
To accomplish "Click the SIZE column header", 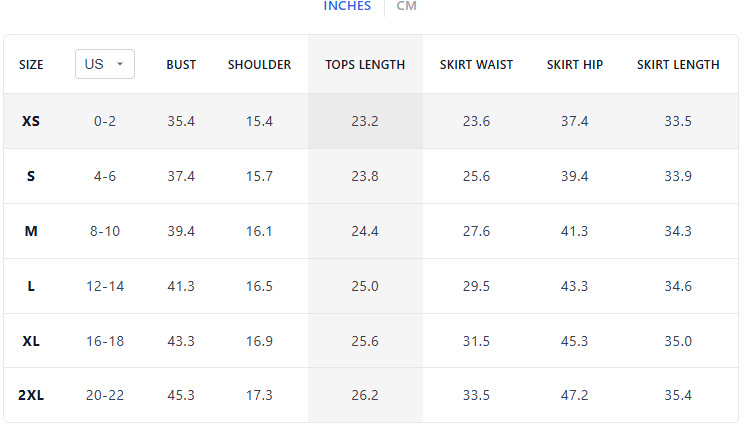I will tap(31, 64).
